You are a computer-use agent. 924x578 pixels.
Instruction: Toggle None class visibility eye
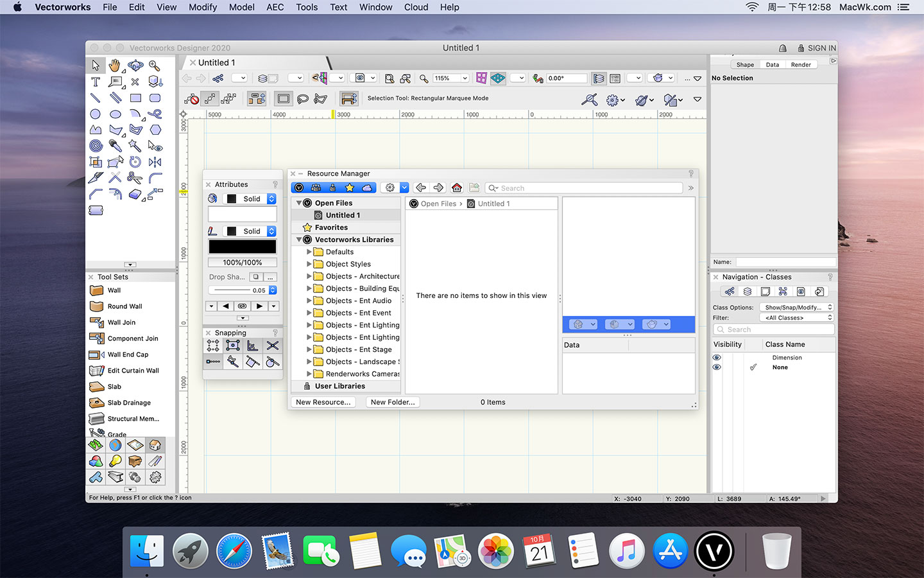pos(717,367)
